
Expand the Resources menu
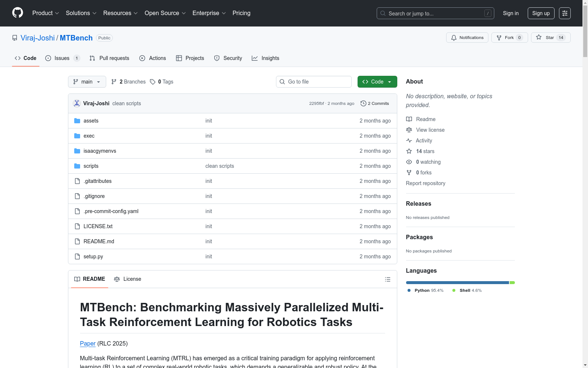click(x=121, y=13)
